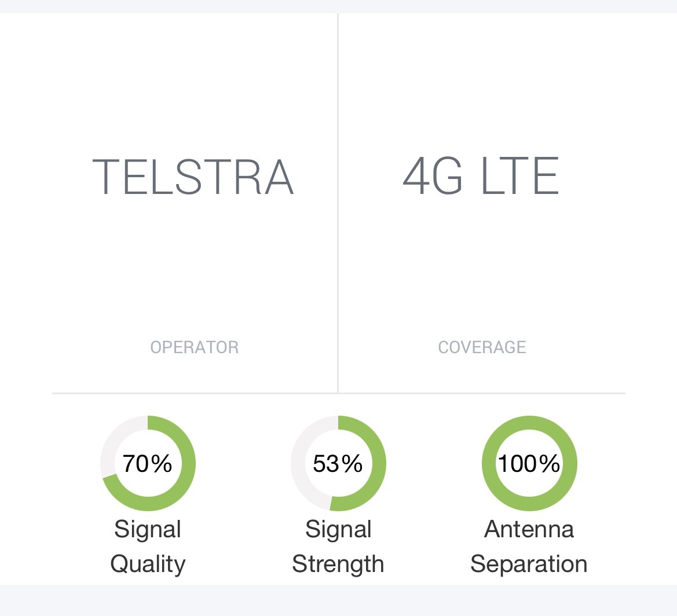Click the 53% value inside the gauge
The height and width of the screenshot is (616, 677).
(x=338, y=464)
